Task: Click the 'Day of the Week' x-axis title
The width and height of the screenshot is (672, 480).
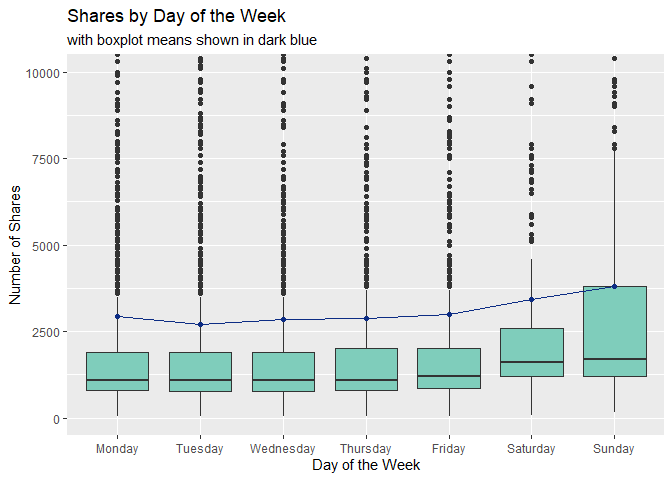Action: coord(366,465)
